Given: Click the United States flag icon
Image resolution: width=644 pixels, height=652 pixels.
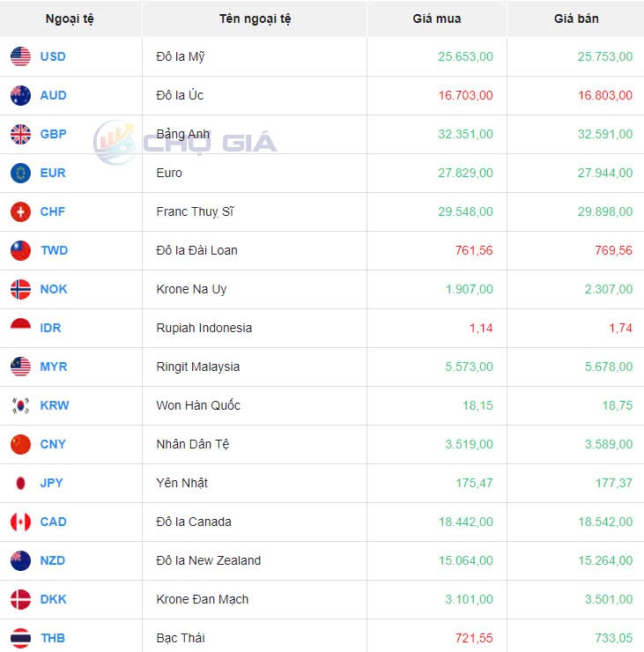Looking at the screenshot, I should (20, 56).
